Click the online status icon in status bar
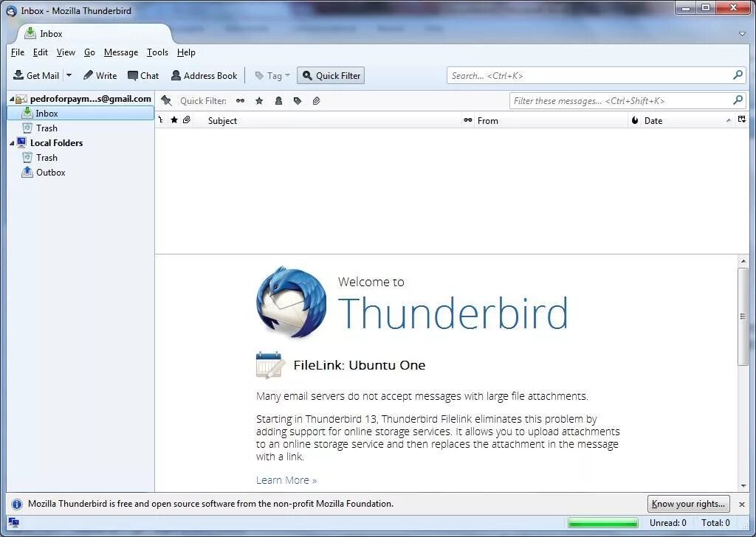The image size is (756, 537). (x=14, y=522)
